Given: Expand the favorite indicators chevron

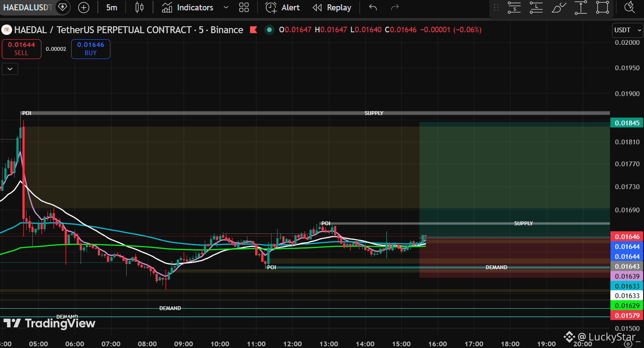Looking at the screenshot, I should 226,7.
